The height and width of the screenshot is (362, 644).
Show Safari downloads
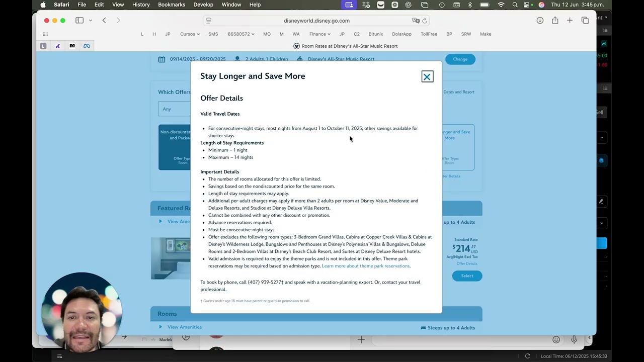(540, 21)
